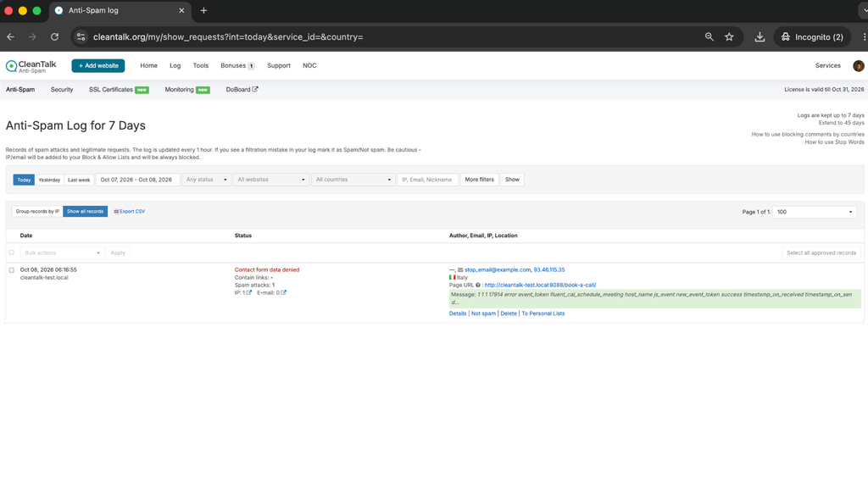Click the Page URL help icon

(x=478, y=285)
